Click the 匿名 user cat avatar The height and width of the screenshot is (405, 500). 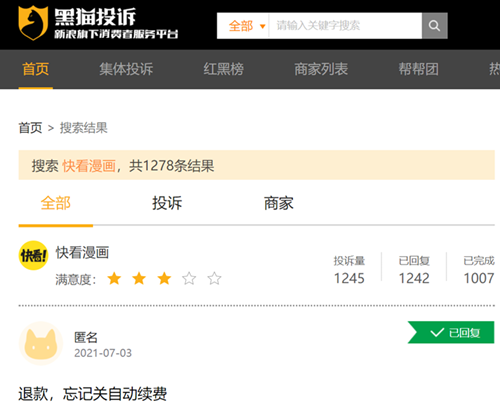[x=41, y=343]
